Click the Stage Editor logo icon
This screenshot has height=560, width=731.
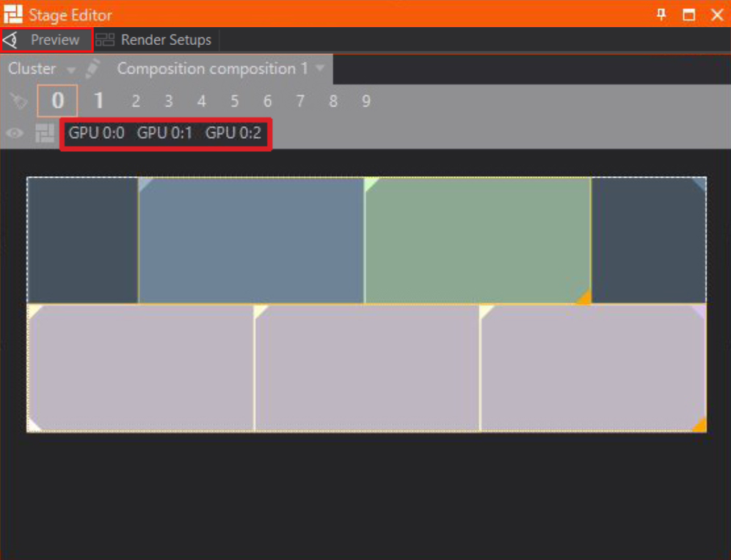(x=13, y=14)
